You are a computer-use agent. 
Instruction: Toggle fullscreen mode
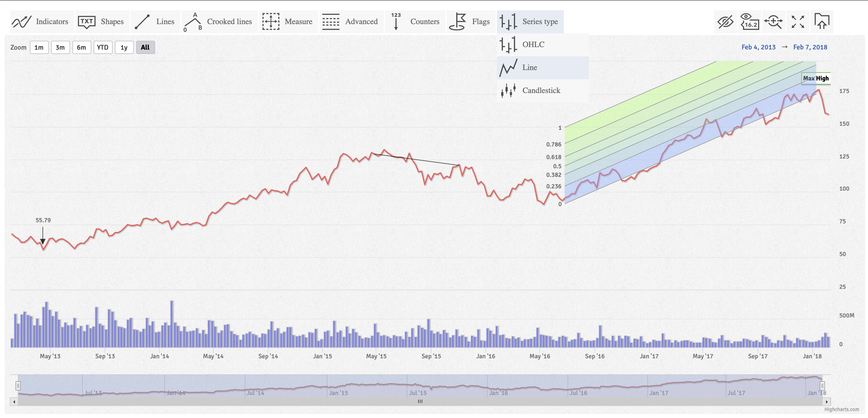[797, 22]
